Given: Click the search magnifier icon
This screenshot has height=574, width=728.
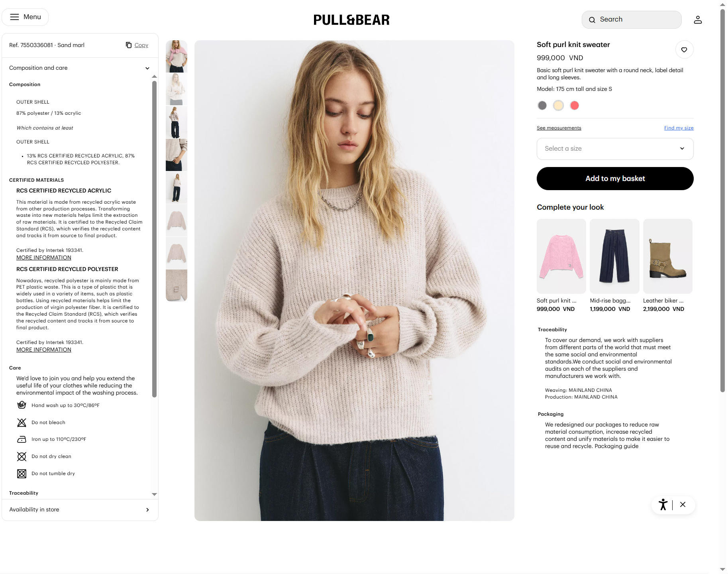Looking at the screenshot, I should point(592,20).
